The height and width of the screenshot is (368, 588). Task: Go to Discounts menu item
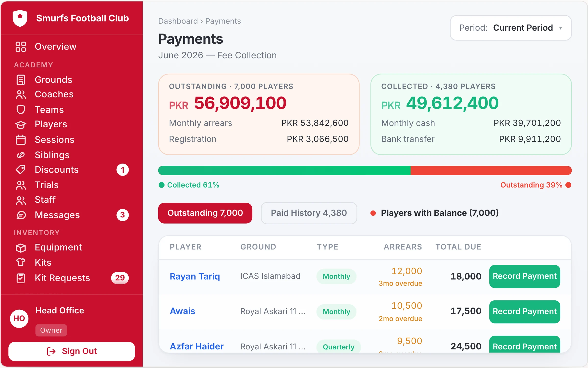click(71, 170)
